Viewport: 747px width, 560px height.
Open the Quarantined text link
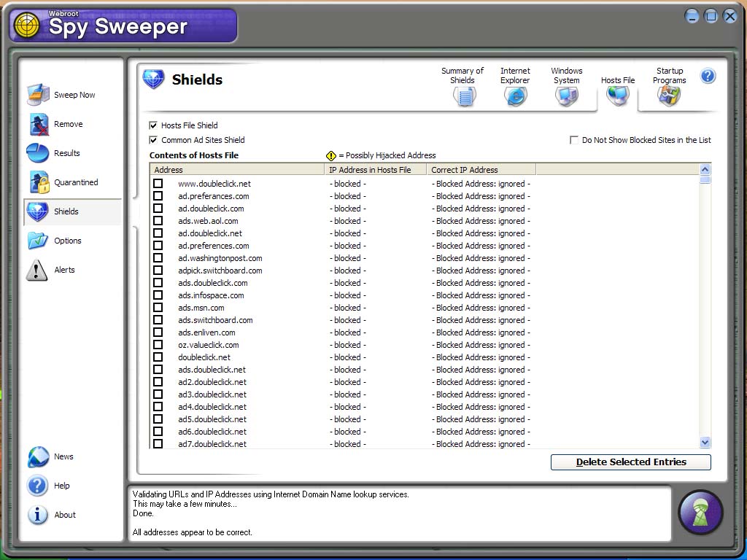point(76,182)
